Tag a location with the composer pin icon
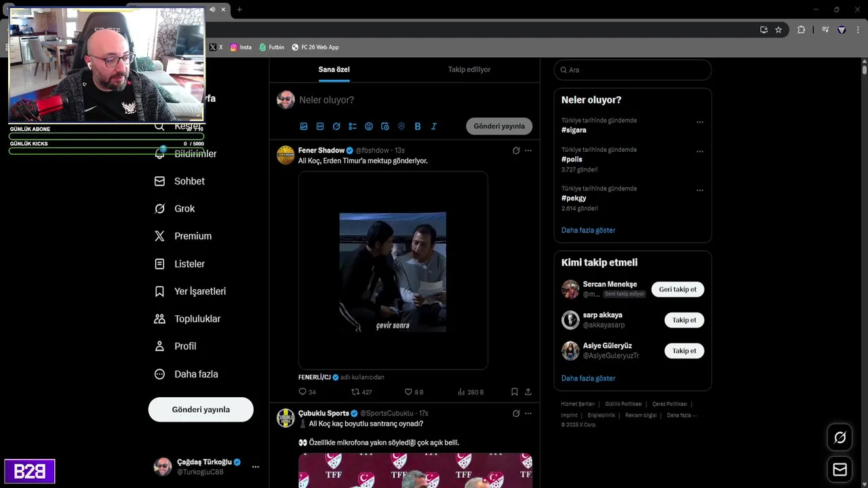This screenshot has height=488, width=868. [x=401, y=126]
